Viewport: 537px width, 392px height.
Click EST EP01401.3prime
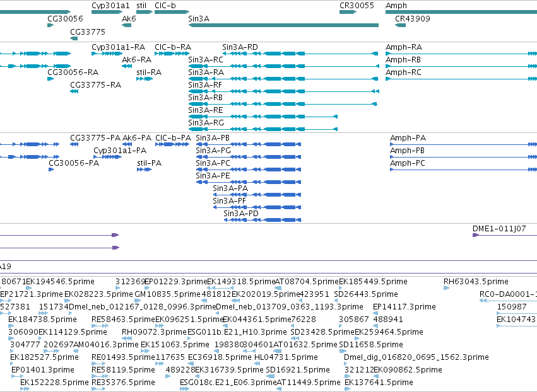tap(43, 370)
